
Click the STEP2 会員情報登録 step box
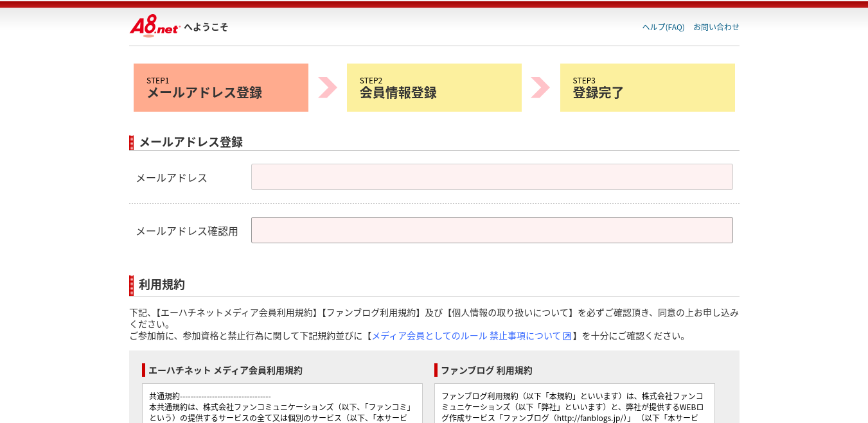click(434, 87)
